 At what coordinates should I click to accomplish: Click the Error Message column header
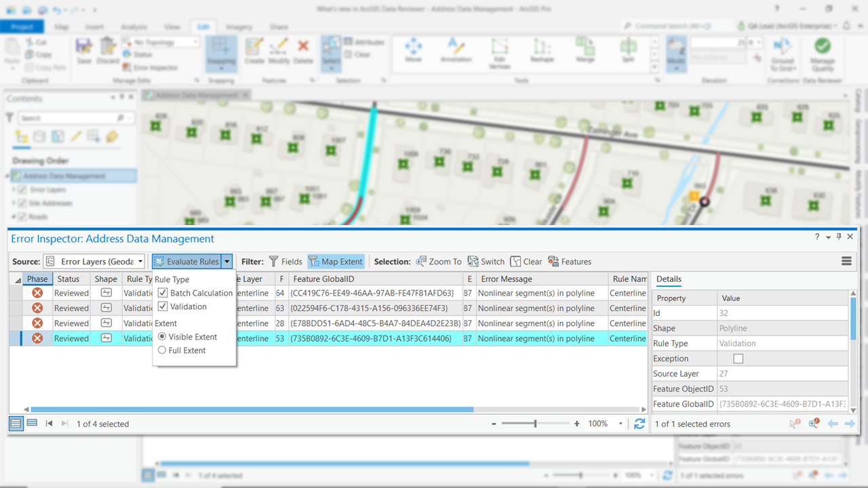click(542, 279)
